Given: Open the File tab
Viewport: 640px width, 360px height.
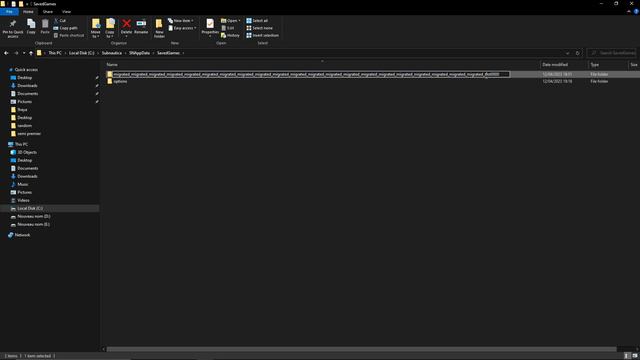Looking at the screenshot, I should click(9, 12).
